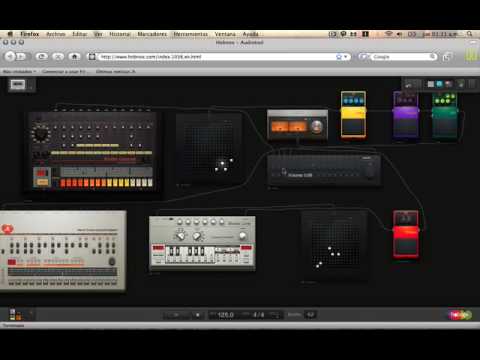This screenshot has height=360, width=480.
Task: Open the Firefox application menu
Action: [x=29, y=34]
